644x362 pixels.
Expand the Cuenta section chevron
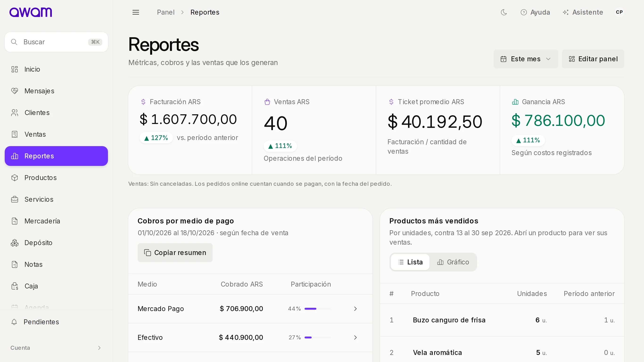(x=99, y=348)
